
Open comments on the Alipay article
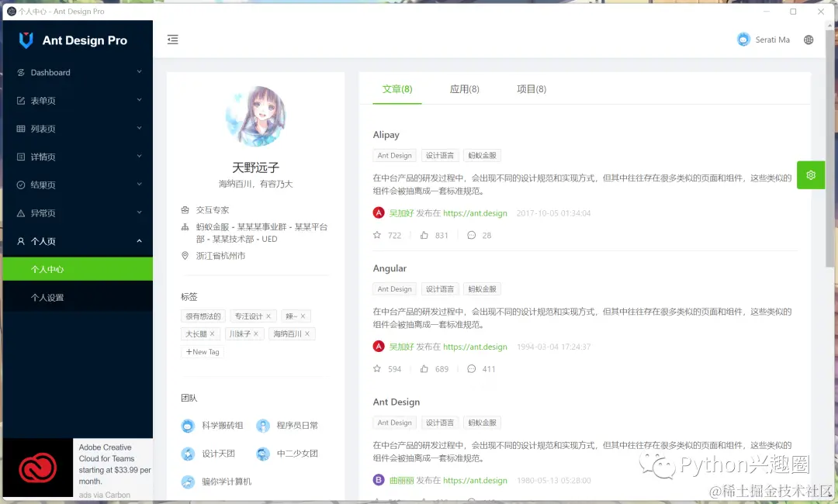coord(473,235)
